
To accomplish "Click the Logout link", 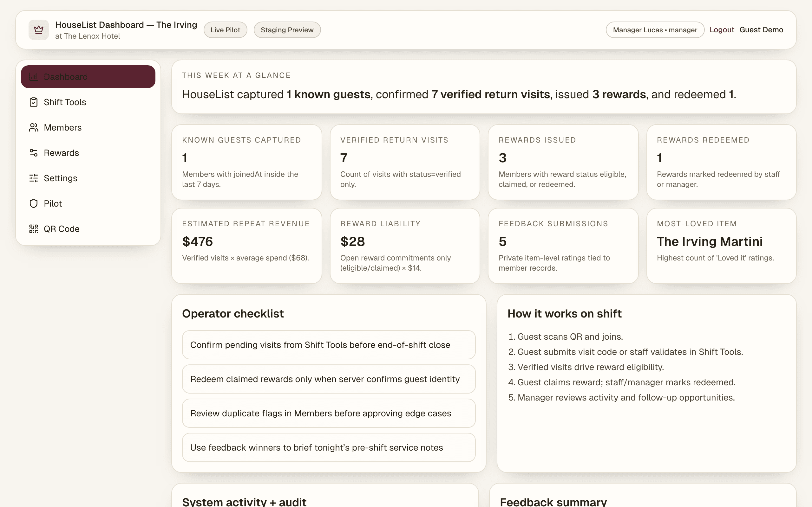I will click(x=722, y=29).
